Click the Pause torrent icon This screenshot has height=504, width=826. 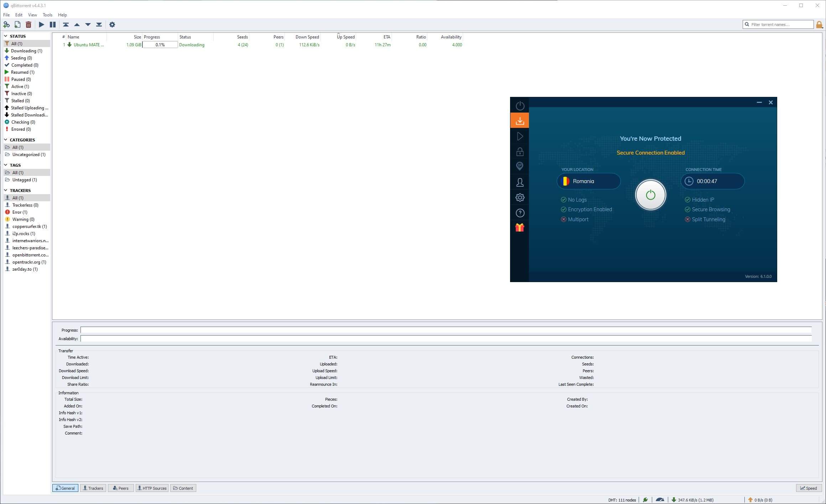[x=52, y=24]
